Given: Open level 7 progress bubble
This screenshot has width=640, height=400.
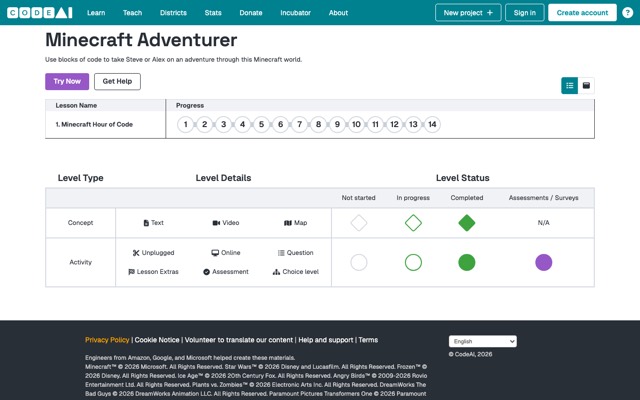Looking at the screenshot, I should click(x=299, y=124).
